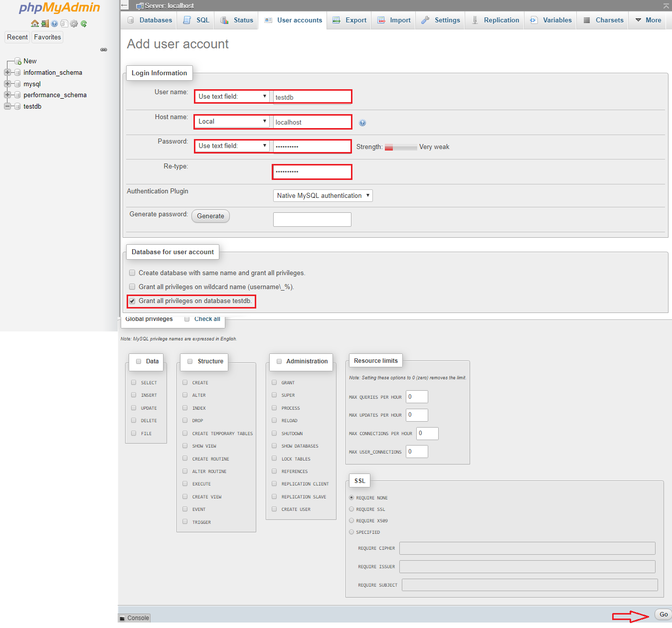Uncheck Grant all privileges on database testdb

[132, 301]
